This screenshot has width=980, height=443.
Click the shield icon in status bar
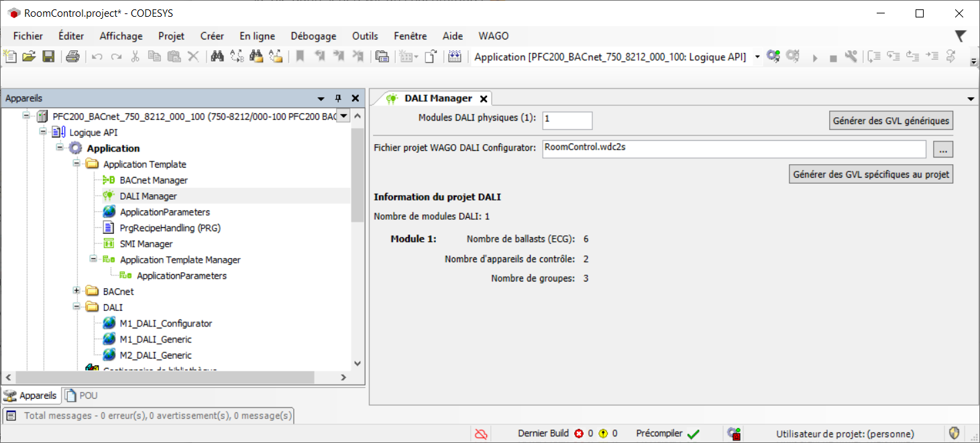[955, 433]
